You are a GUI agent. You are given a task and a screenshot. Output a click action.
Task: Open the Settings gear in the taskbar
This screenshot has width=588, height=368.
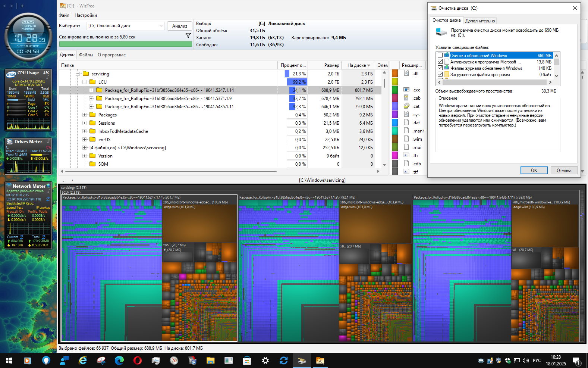point(265,361)
